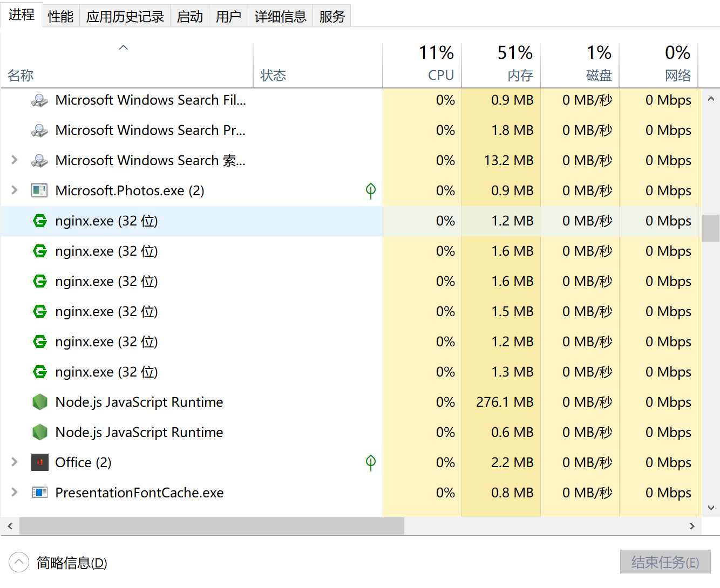The width and height of the screenshot is (720, 588).
Task: Click the 2.2 MB memory value for Office
Action: click(x=512, y=463)
